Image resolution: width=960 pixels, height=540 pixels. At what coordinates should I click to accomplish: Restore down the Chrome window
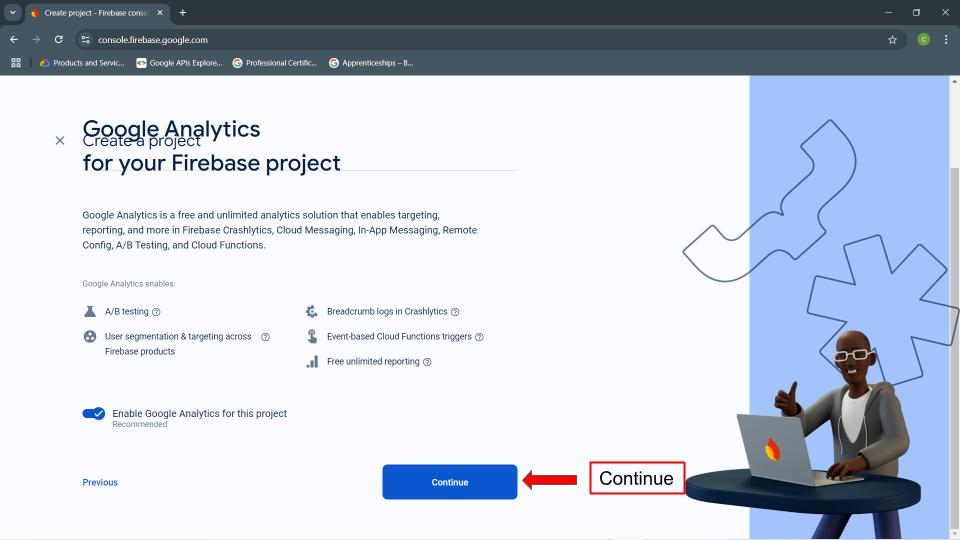click(917, 12)
